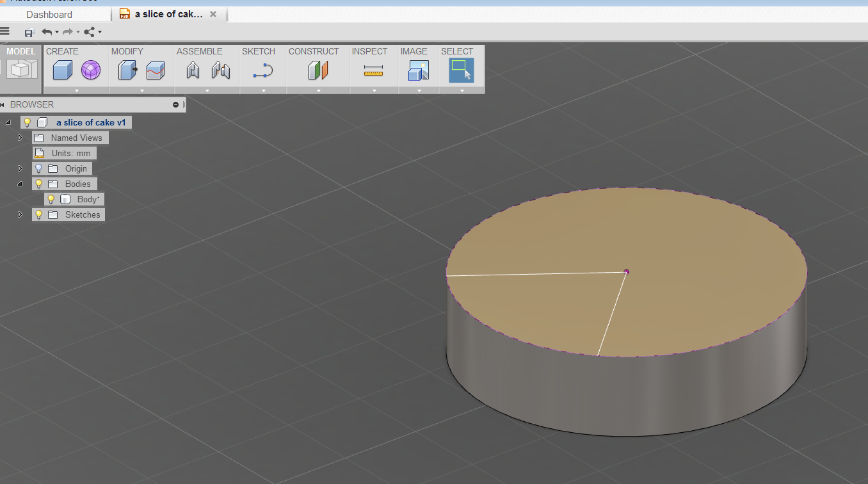Screen dimensions: 868x484
Task: Toggle the Body1 lightbulb visibility
Action: (x=51, y=199)
